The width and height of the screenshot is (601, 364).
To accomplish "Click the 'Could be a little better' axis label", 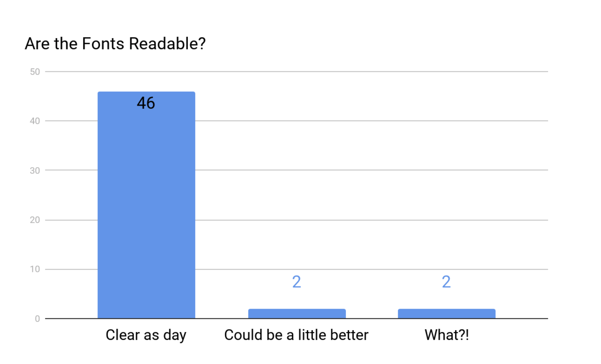I will tap(296, 335).
